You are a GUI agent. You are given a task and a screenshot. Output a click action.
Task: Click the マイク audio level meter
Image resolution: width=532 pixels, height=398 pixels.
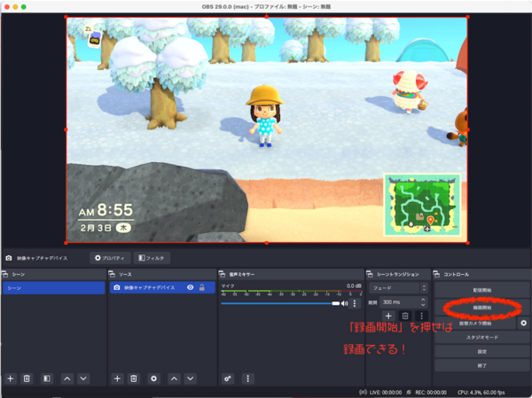(x=292, y=291)
